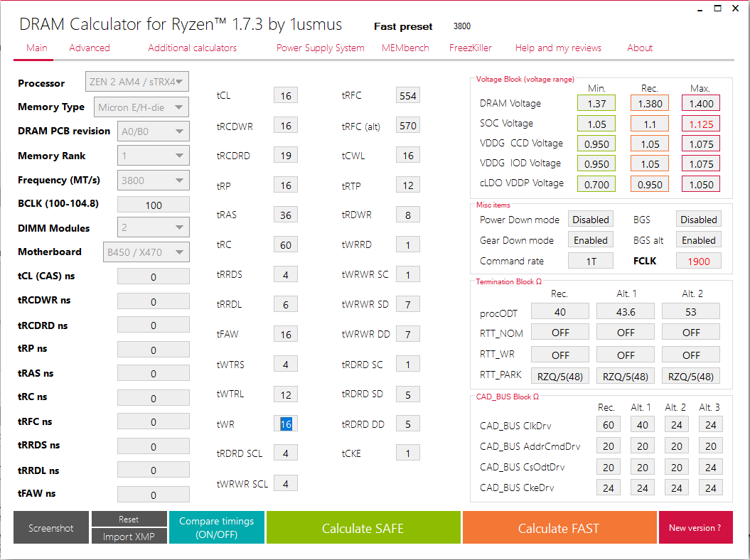Screen dimensions: 750x560
Task: Click the New version ? button
Action: (x=695, y=527)
